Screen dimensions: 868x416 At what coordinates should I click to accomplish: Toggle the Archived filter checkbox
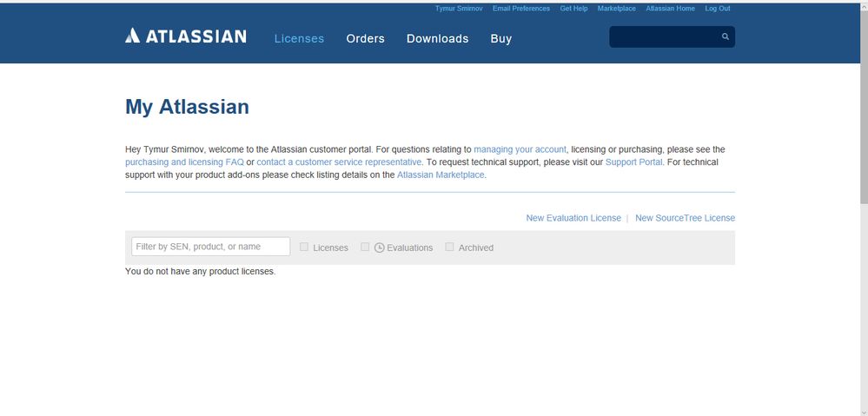point(449,247)
